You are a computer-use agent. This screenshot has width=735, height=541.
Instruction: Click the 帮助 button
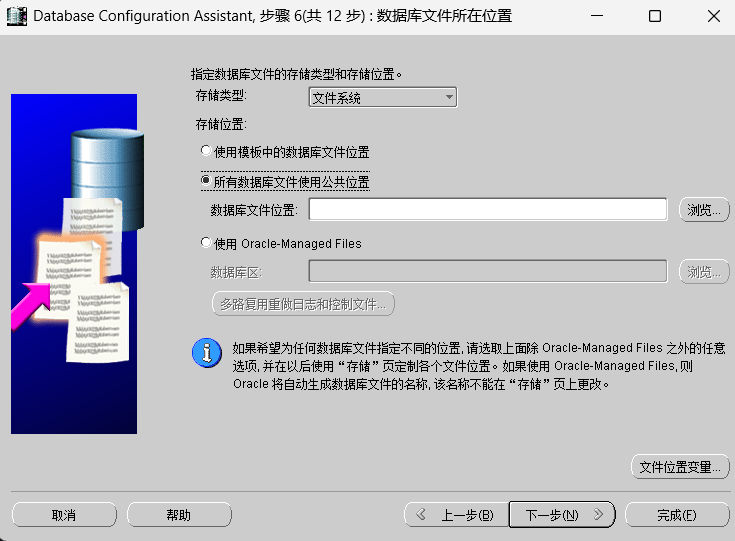179,515
